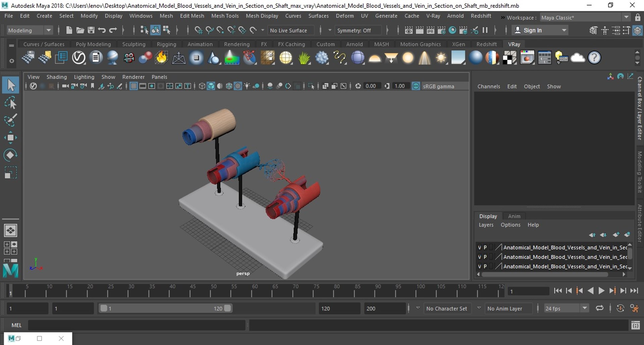The height and width of the screenshot is (345, 644).
Task: Open the Anim layer tab
Action: [514, 216]
